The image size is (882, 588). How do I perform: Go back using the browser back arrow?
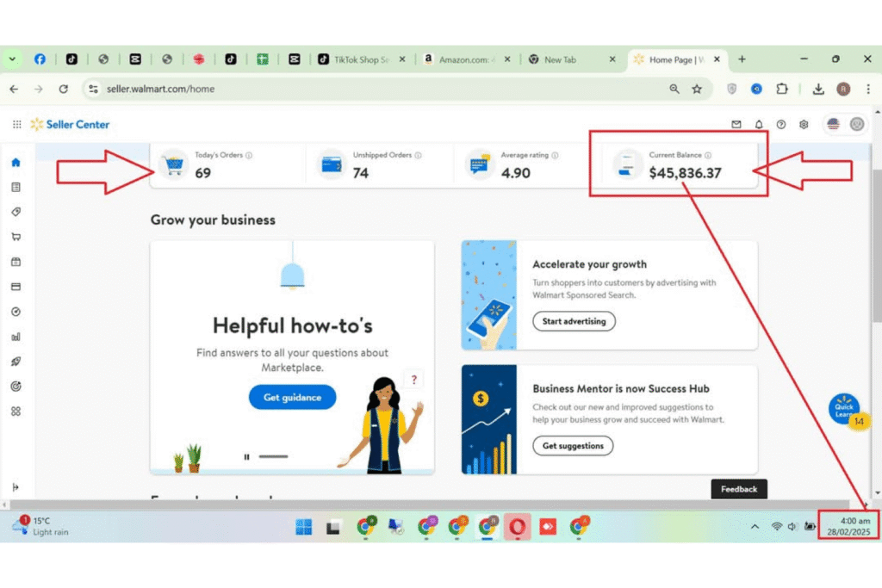(x=14, y=89)
